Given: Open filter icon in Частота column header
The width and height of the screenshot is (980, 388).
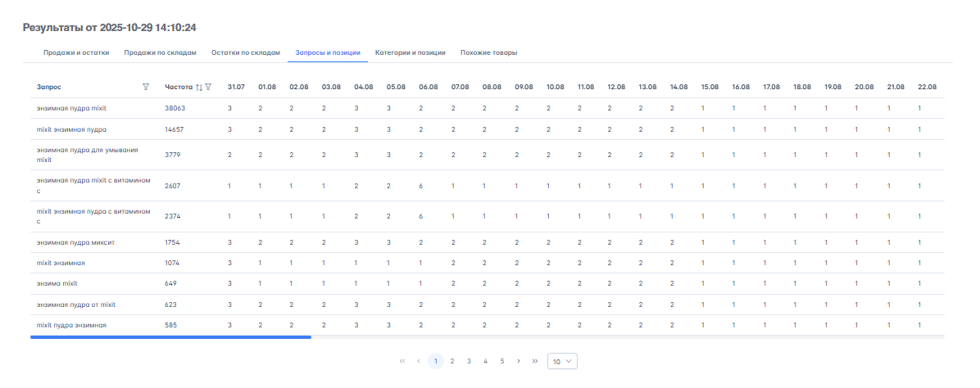Looking at the screenshot, I should coord(208,87).
